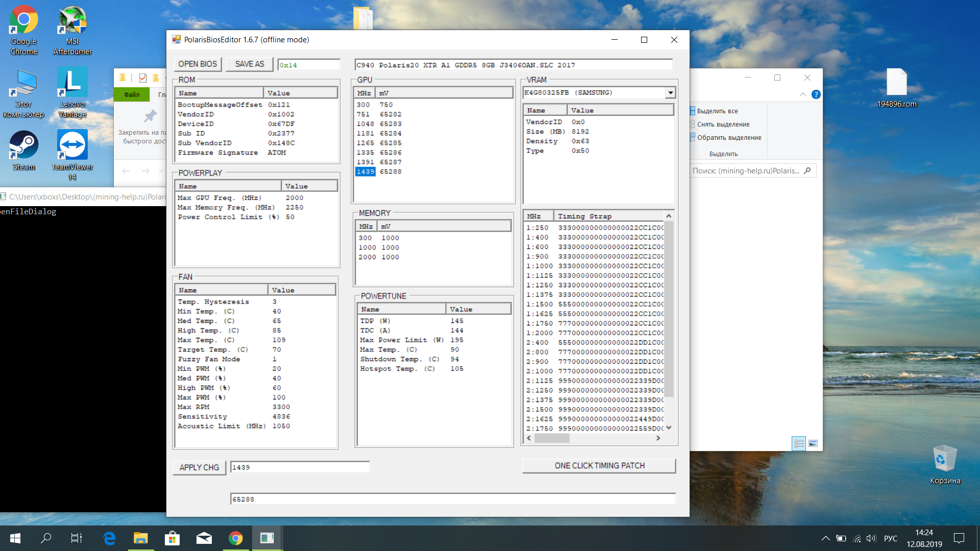Click the OPEN BIOS button
980x551 pixels.
tap(198, 64)
